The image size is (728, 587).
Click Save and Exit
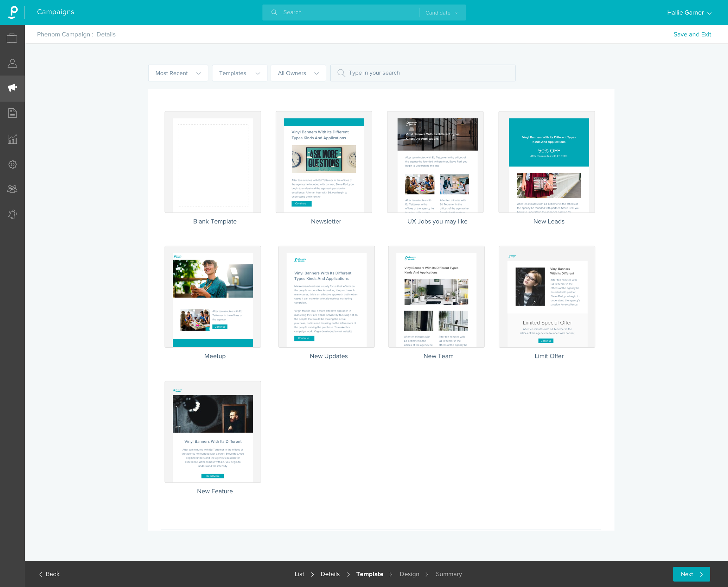(692, 34)
